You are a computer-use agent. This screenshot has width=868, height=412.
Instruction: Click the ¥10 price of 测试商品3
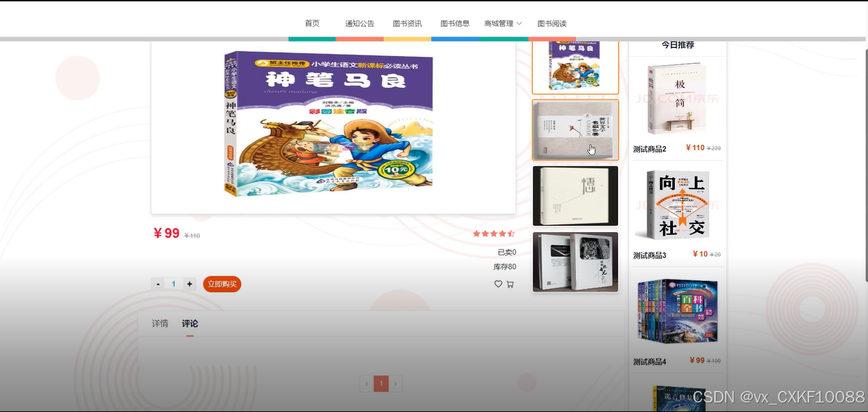pyautogui.click(x=700, y=254)
